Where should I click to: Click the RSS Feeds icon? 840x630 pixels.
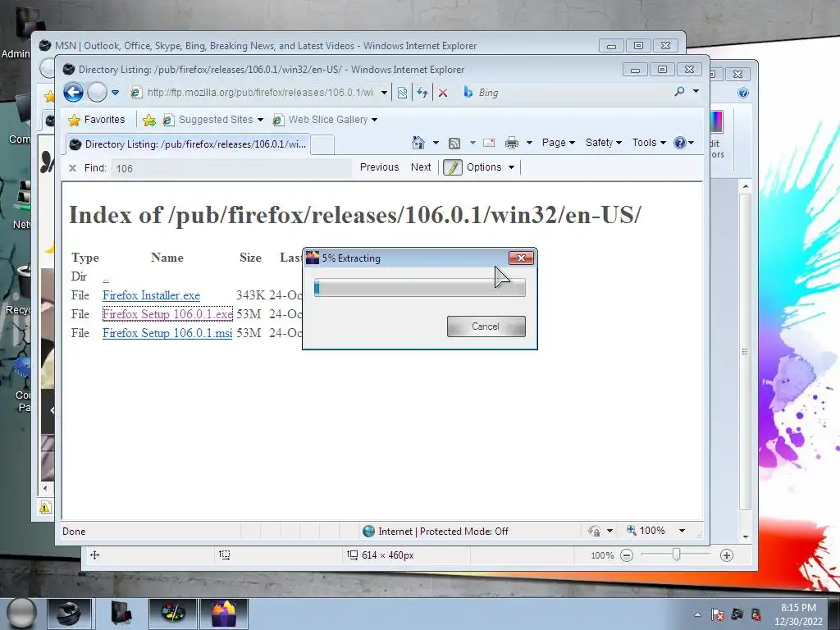point(454,143)
